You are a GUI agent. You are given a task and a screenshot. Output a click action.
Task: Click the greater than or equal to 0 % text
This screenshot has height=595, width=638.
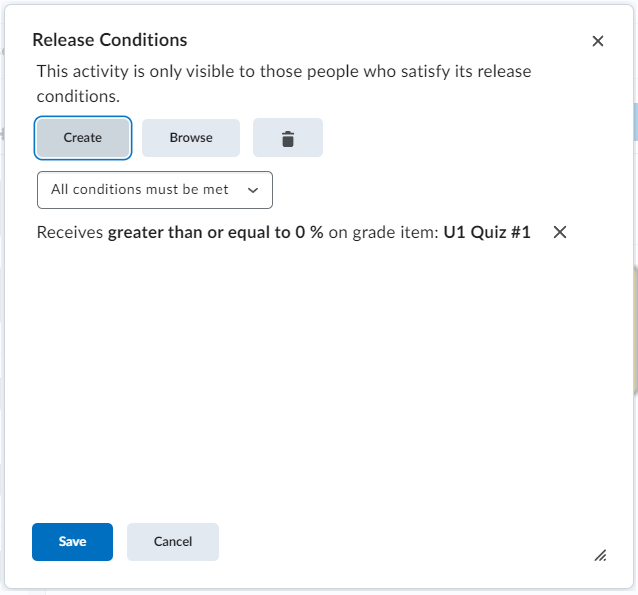point(215,232)
